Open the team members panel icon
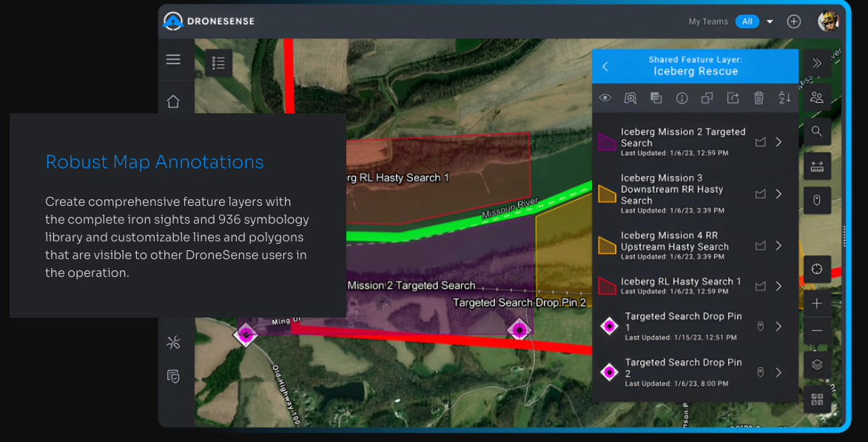Viewport: 868px width, 442px height. pyautogui.click(x=817, y=97)
